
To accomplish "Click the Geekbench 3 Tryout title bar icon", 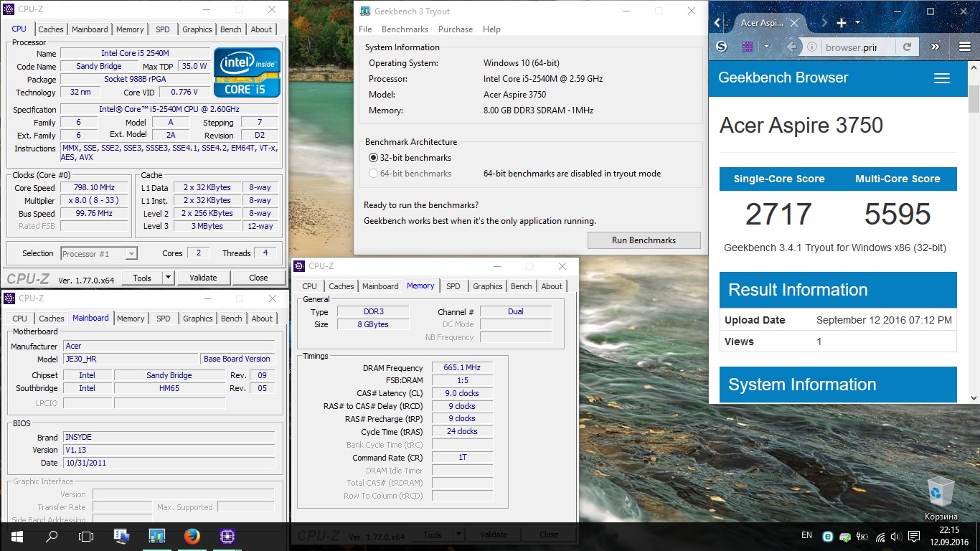I will [365, 11].
